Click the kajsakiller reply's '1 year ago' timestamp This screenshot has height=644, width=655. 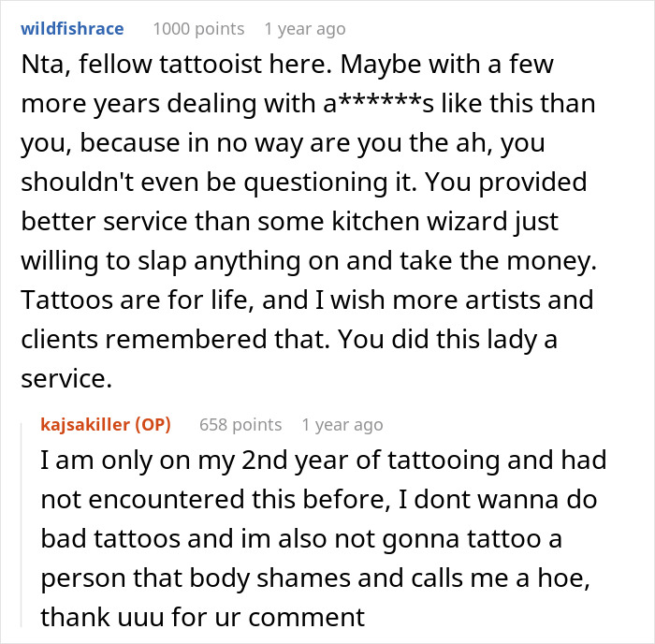pos(342,425)
